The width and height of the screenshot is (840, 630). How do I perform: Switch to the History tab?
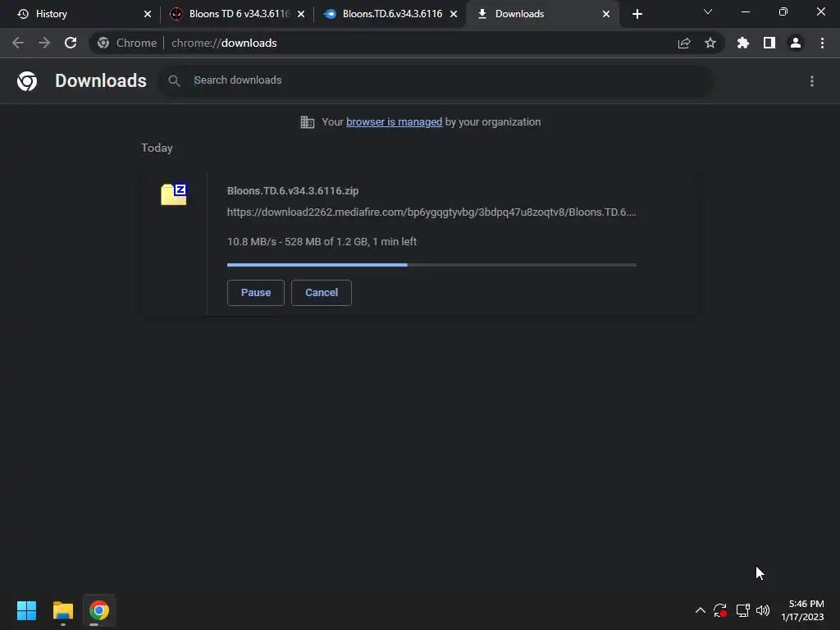pyautogui.click(x=84, y=14)
